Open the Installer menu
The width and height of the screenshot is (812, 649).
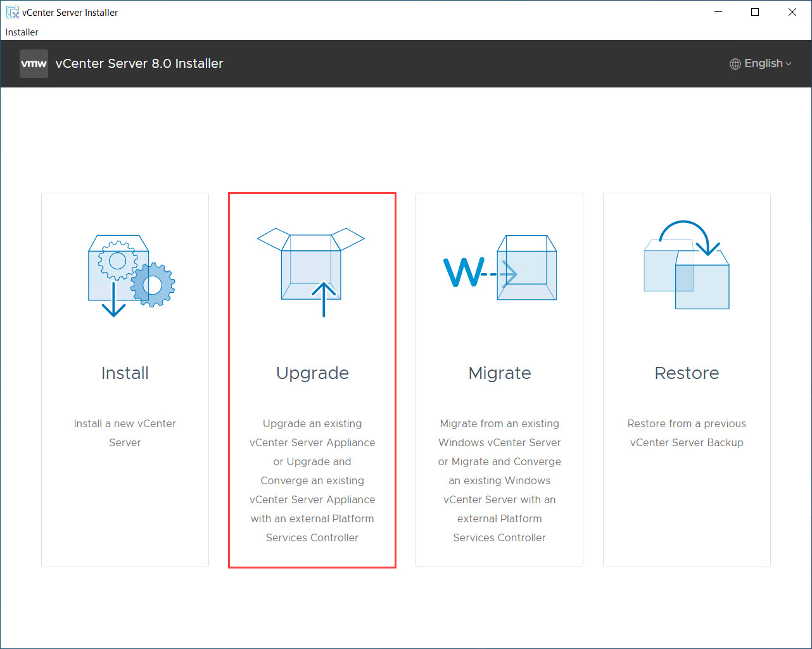coord(22,32)
